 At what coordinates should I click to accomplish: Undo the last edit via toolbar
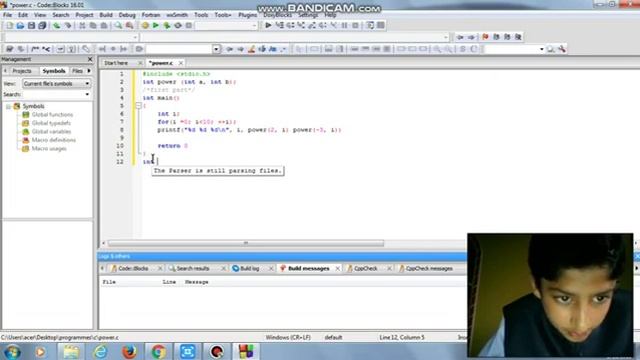pos(57,25)
